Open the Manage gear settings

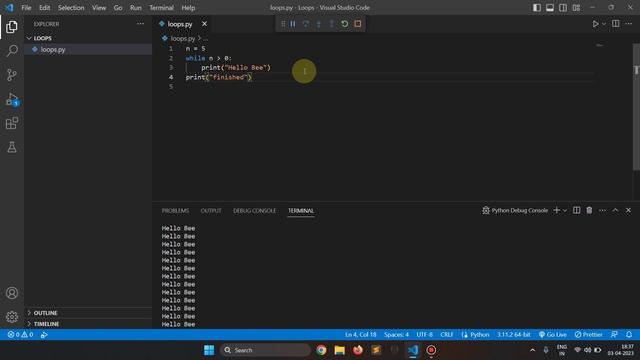click(x=12, y=317)
